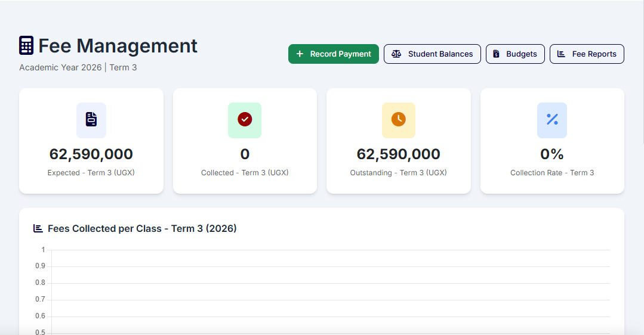Screen dimensions: 644x335
Task: Click the clock icon on Outstanding card
Action: [398, 119]
